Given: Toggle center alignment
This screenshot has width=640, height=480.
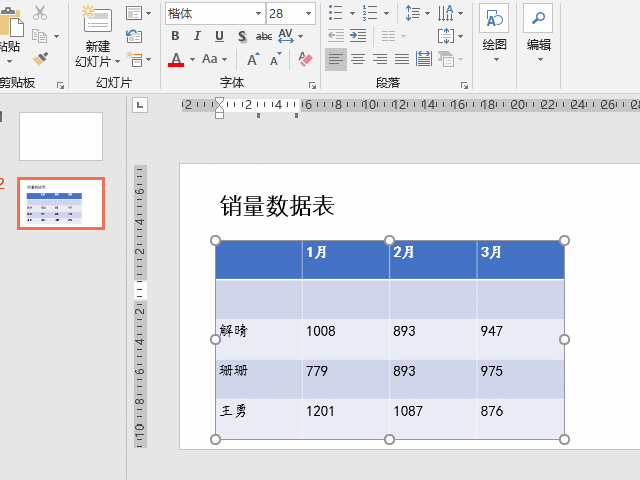Looking at the screenshot, I should [358, 60].
